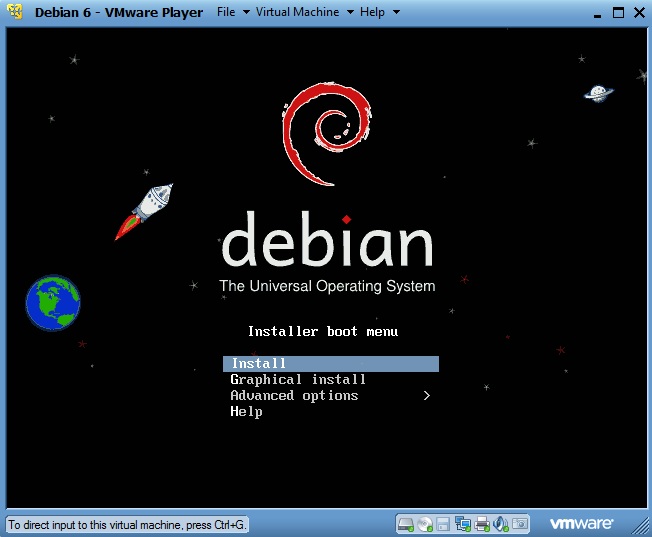Select Help in the installer boot menu
Screen dimensions: 652x537
pyautogui.click(x=246, y=412)
